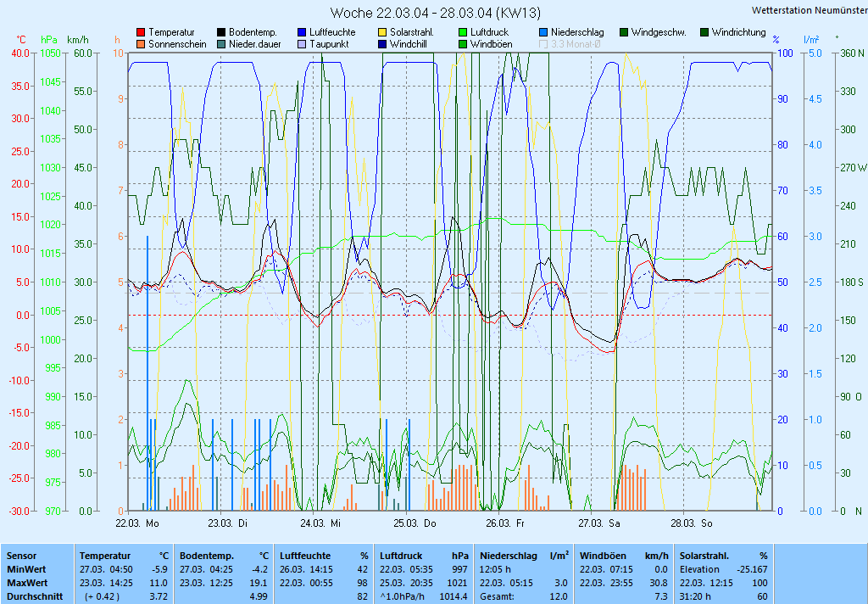The width and height of the screenshot is (868, 604).
Task: Toggle the orange Sonnenschein legend swatch
Action: pyautogui.click(x=141, y=44)
